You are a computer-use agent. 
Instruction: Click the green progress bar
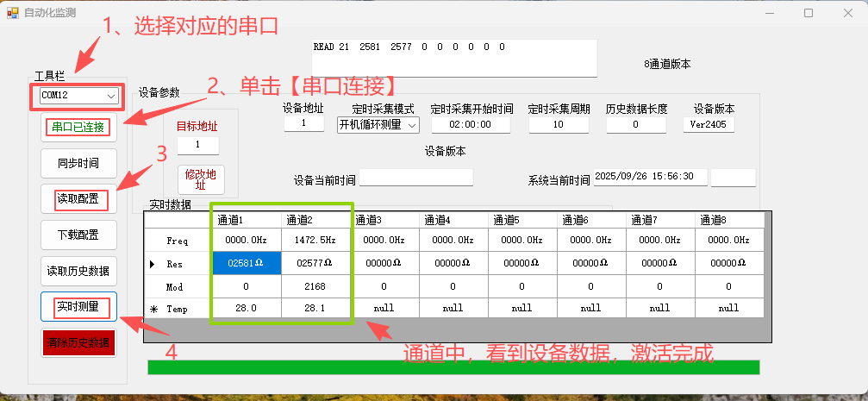tap(453, 367)
